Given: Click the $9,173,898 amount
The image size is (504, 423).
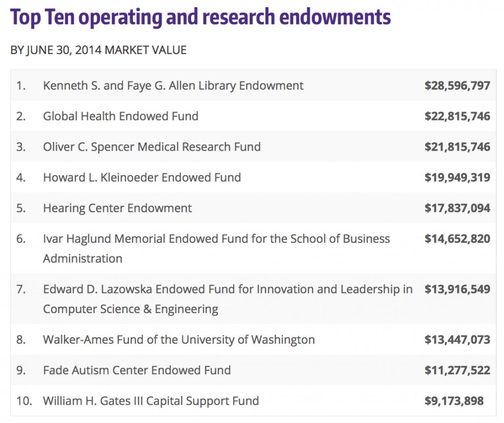Looking at the screenshot, I should (x=454, y=401).
